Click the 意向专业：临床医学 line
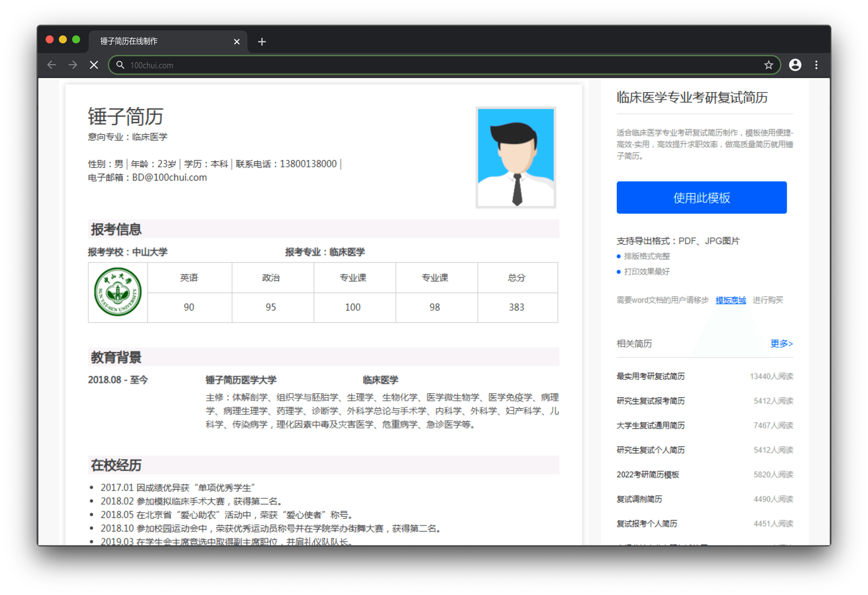868x595 pixels. tap(127, 137)
